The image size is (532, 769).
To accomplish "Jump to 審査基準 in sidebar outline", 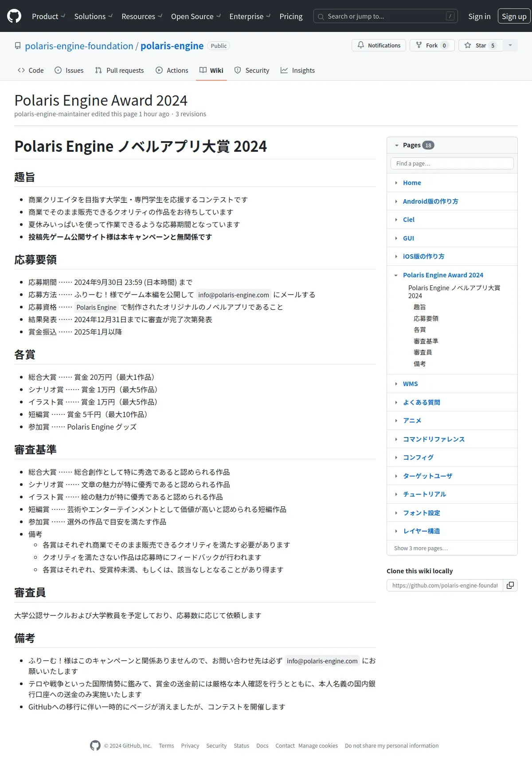I will 426,341.
